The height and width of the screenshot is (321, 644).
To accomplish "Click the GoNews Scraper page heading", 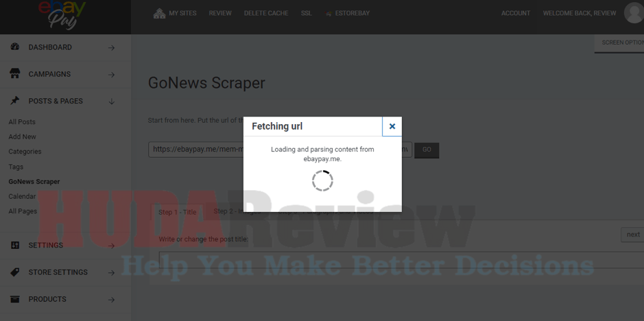I will point(206,83).
